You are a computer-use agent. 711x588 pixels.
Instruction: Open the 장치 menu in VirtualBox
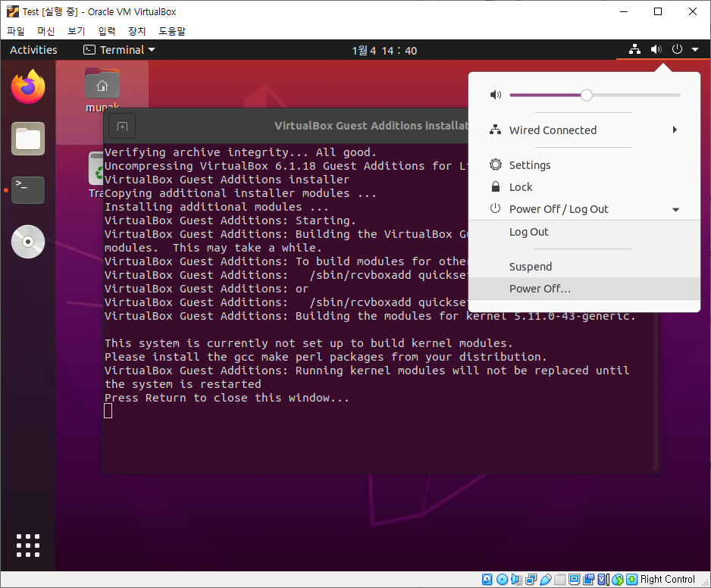pos(137,31)
